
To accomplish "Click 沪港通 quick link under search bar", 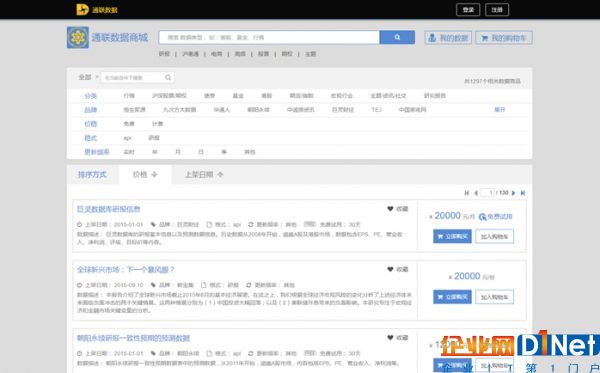I will [x=190, y=54].
